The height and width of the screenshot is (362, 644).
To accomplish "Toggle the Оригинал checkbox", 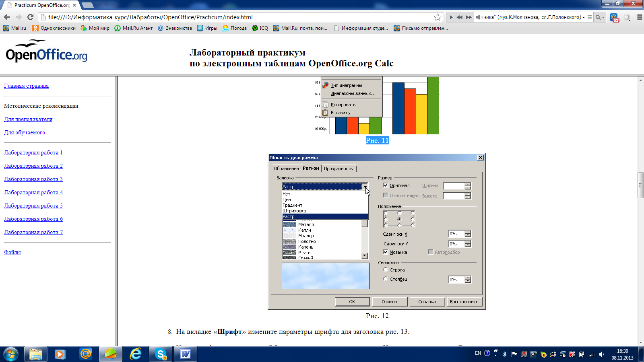I will coord(386,185).
